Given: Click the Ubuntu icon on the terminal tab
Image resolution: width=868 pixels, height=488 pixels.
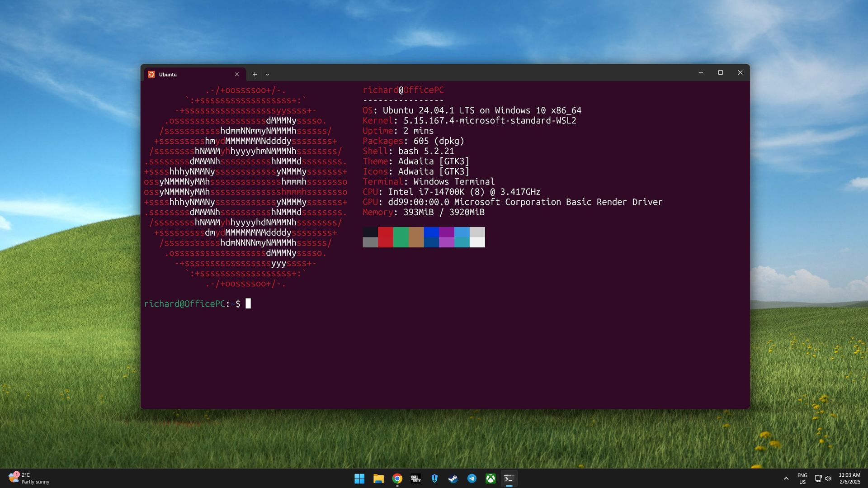Looking at the screenshot, I should [x=151, y=74].
